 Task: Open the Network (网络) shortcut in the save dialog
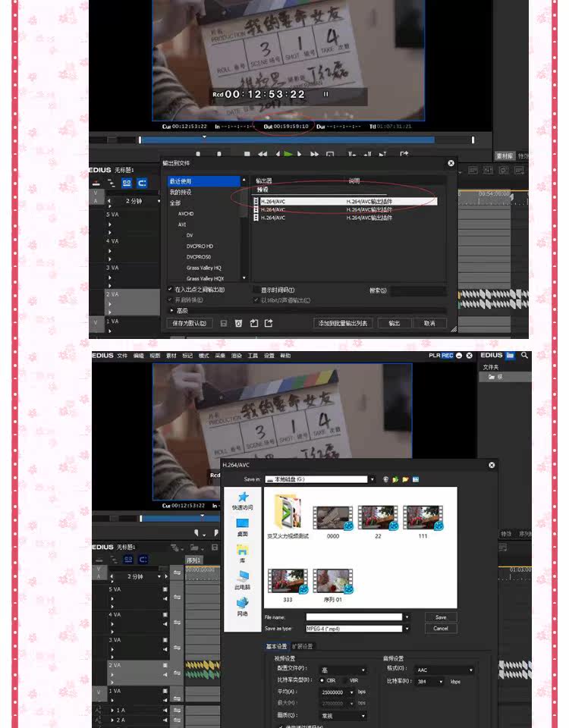click(x=243, y=607)
